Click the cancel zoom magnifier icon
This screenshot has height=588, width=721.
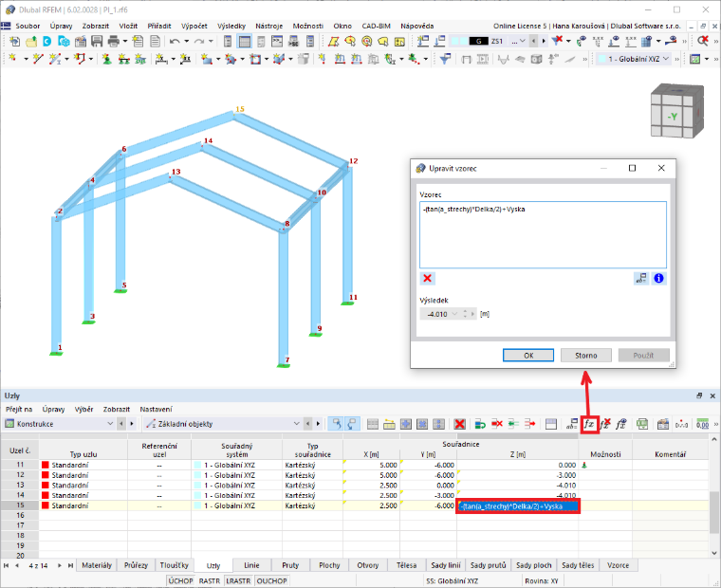703,42
